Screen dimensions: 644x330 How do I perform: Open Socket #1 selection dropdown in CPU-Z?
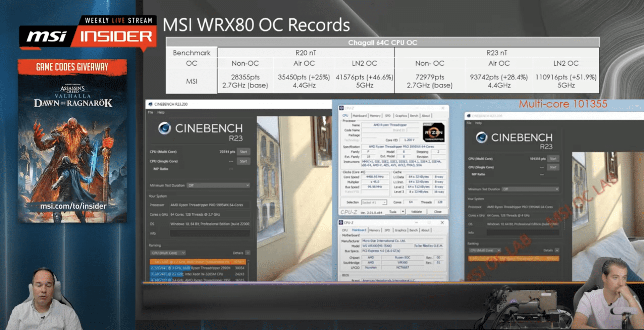tap(374, 202)
